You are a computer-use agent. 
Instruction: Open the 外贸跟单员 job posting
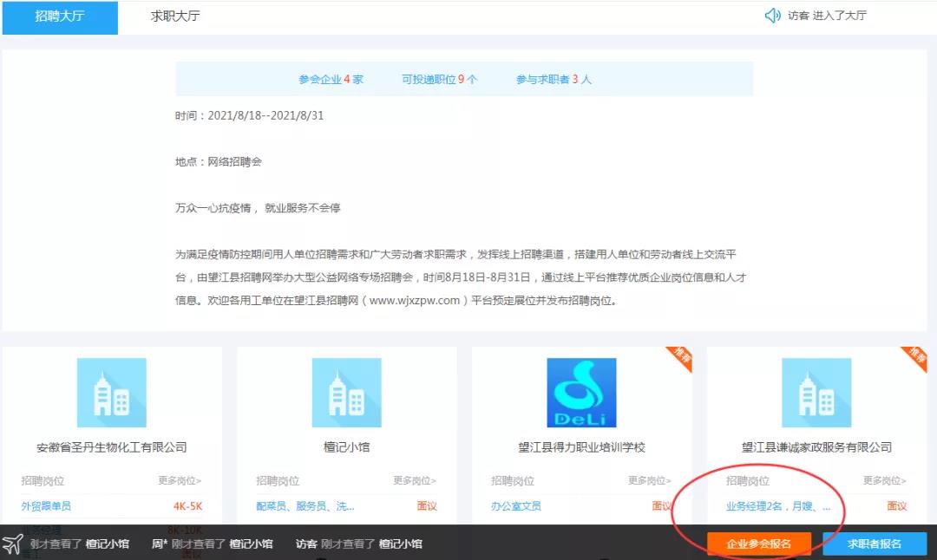tap(46, 506)
